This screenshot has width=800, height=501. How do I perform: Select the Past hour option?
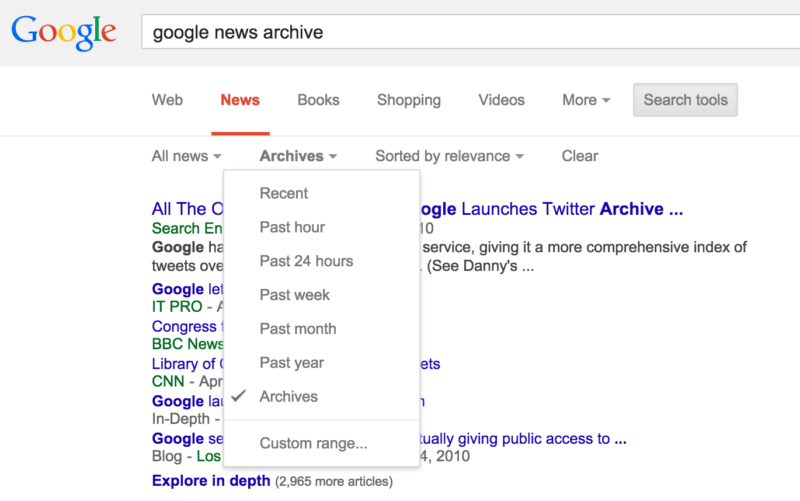292,227
